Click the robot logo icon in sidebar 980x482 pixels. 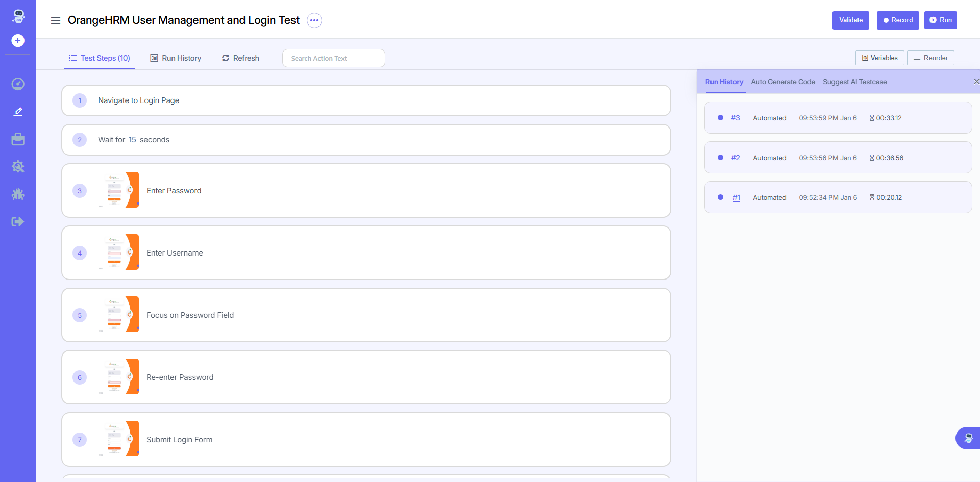[x=18, y=16]
